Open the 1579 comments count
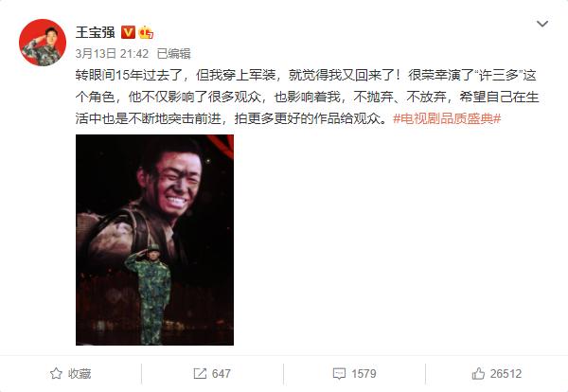Image resolution: width=568 pixels, height=392 pixels. tap(364, 373)
